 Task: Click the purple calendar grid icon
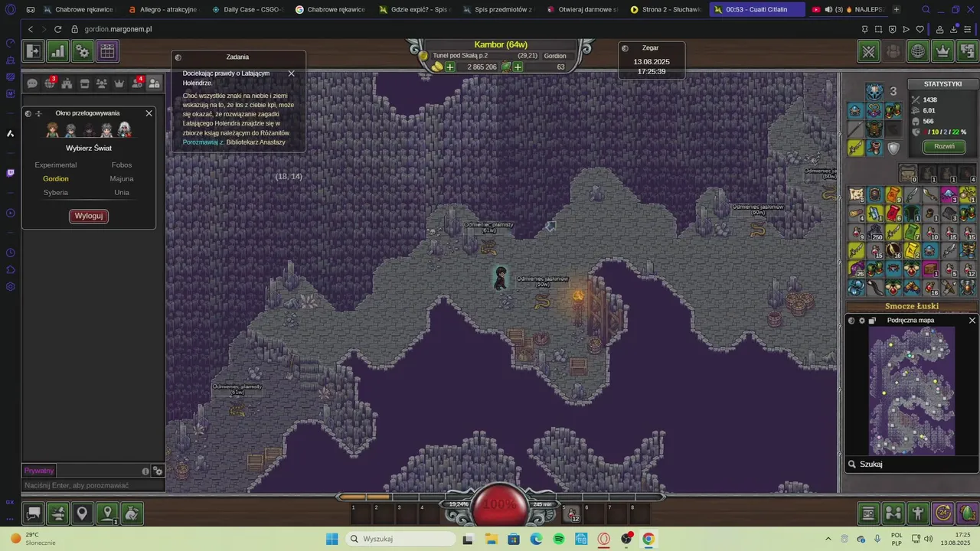click(x=107, y=51)
